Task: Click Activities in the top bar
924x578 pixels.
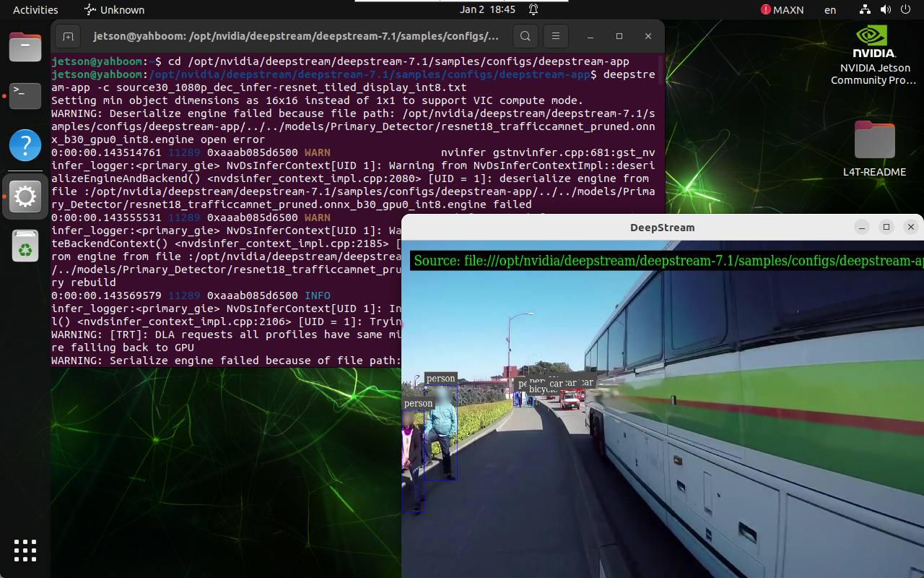Action: [35, 10]
